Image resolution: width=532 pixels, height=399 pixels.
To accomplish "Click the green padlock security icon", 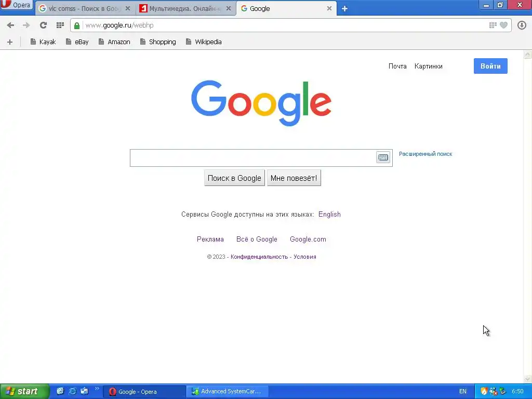I will coord(77,25).
